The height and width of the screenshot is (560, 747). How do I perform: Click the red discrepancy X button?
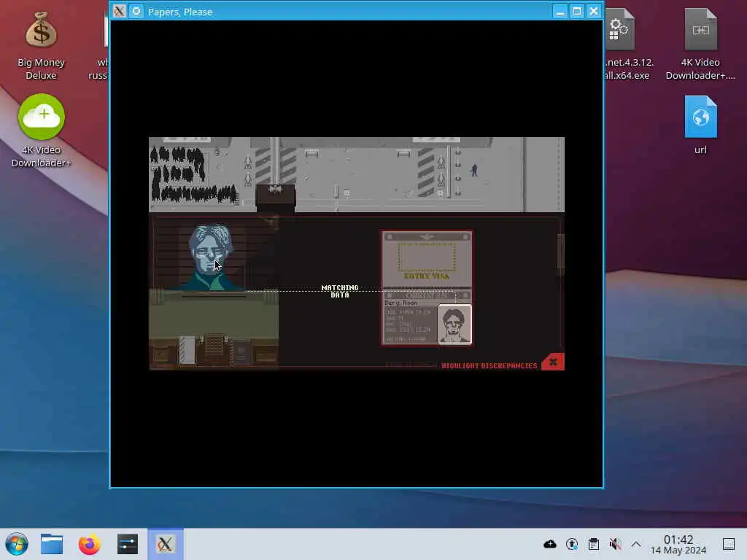553,362
